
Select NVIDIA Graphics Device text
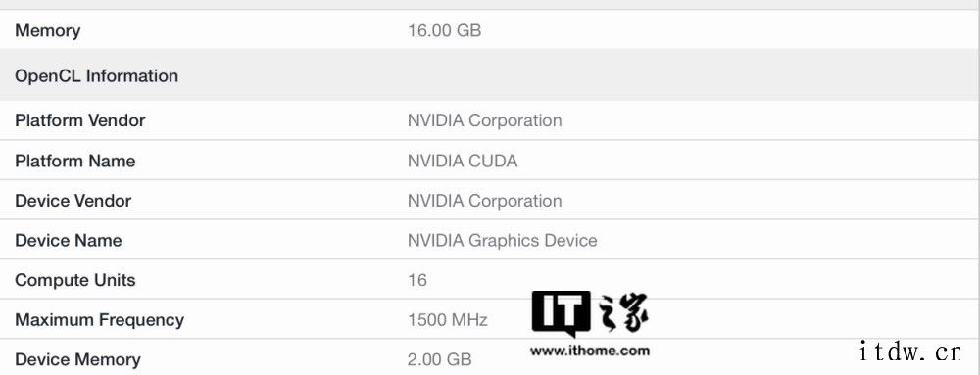click(x=503, y=240)
